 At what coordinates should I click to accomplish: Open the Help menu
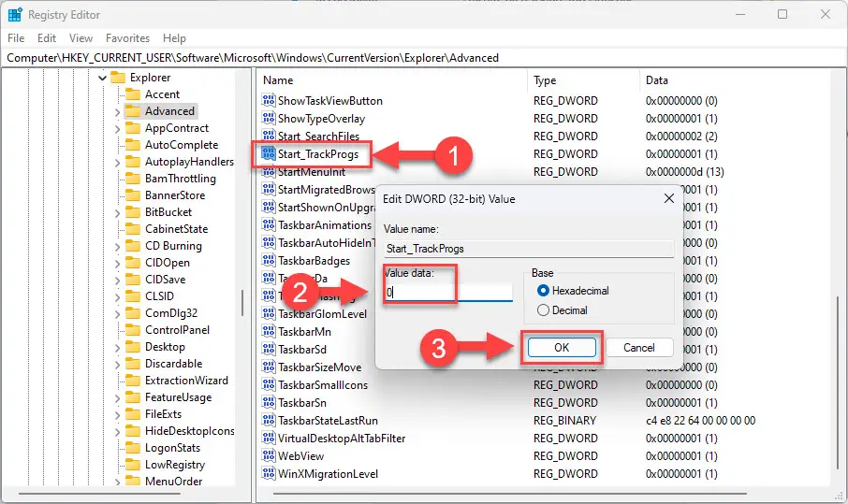tap(174, 38)
